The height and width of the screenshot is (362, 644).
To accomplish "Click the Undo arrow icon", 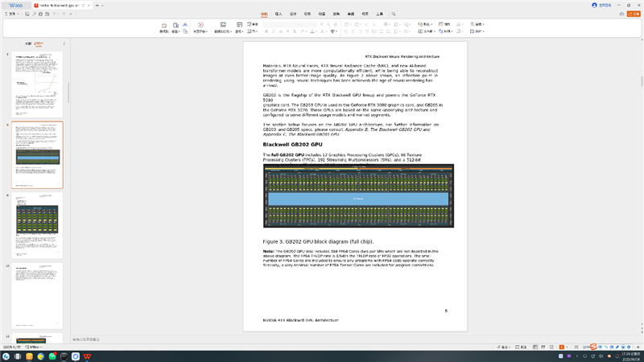I will [x=55, y=14].
